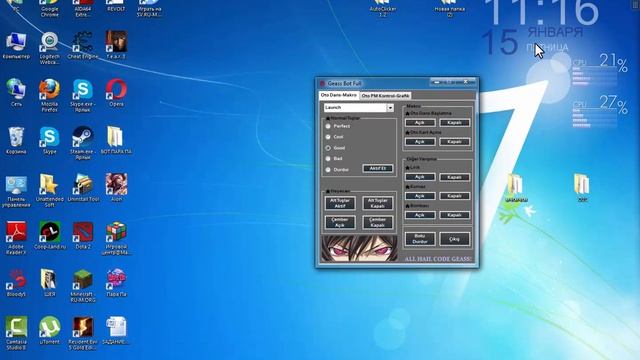The image size is (640, 360).
Task: Click Açık in the bottom Diğer Yargılar row
Action: (x=420, y=215)
